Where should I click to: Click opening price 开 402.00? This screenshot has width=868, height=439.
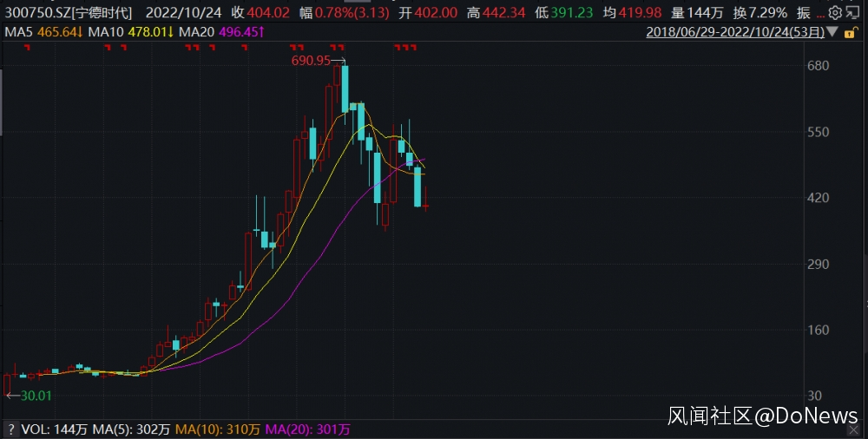(x=428, y=13)
